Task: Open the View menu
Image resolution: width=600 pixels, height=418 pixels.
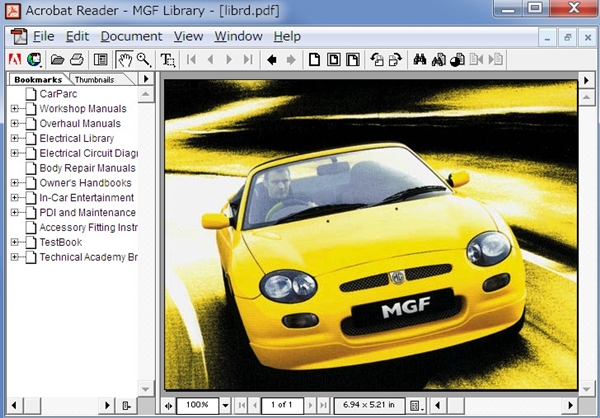Action: pos(188,36)
